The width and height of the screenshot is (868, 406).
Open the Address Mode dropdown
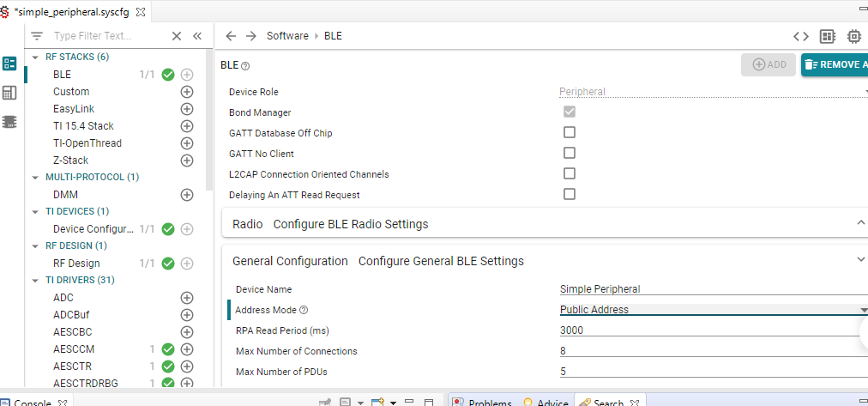[712, 310]
